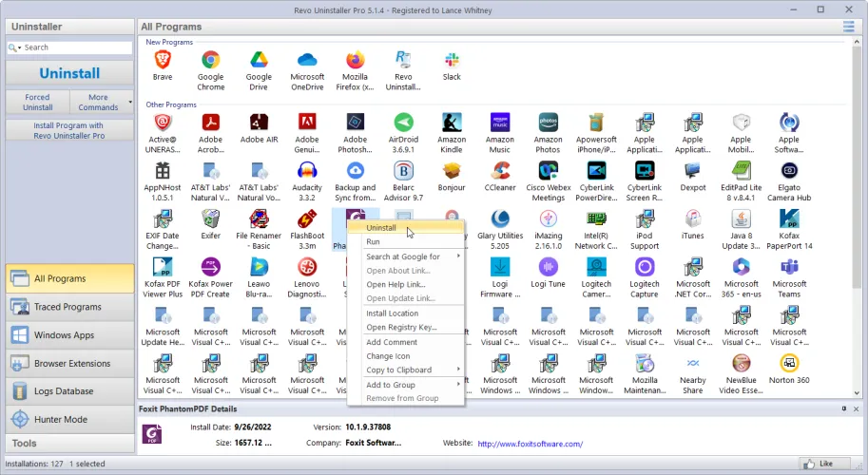Image resolution: width=868 pixels, height=475 pixels.
Task: Open the hamburger menu icon at top right
Action: pos(848,27)
